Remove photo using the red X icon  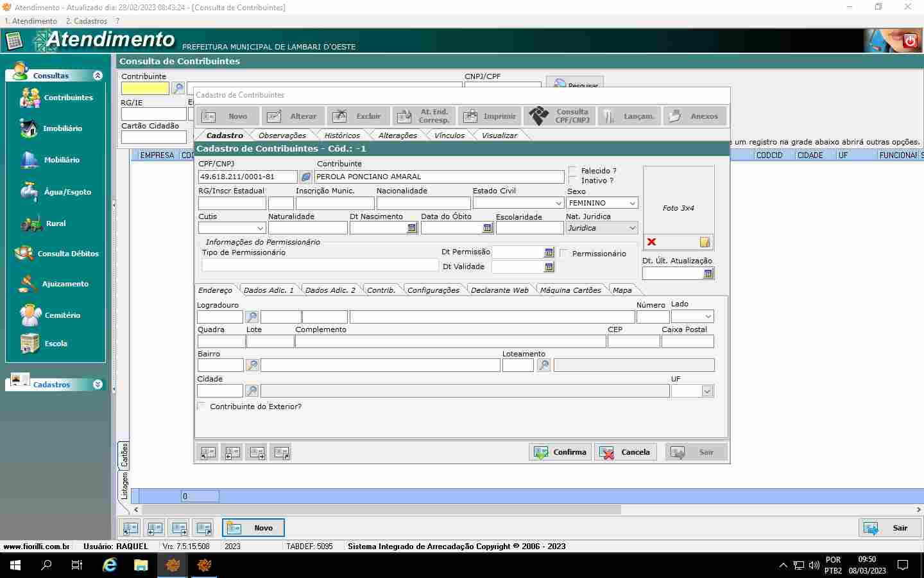pos(652,242)
